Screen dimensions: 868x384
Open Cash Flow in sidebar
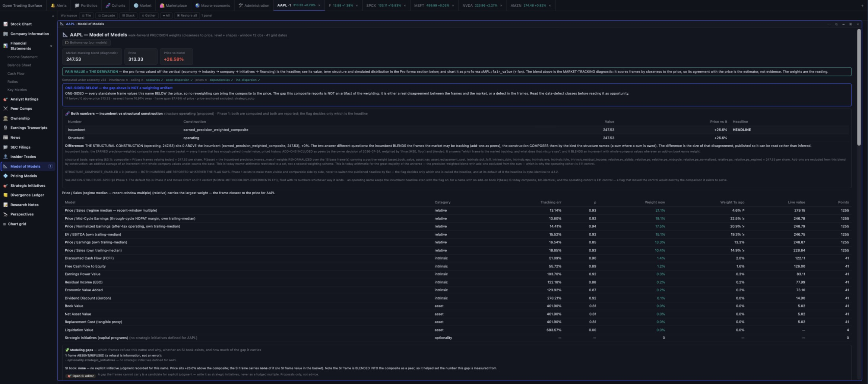click(16, 74)
